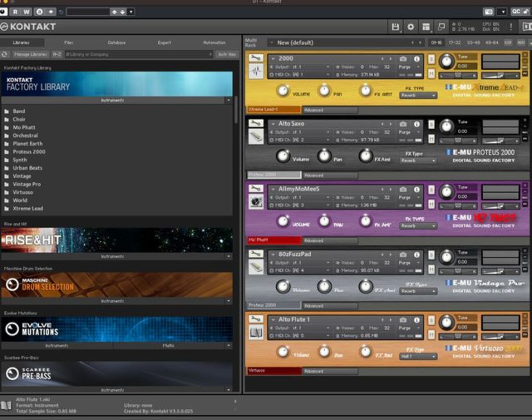Open the Purge dropdown of 2000 instrument
The image size is (532, 420).
tap(410, 67)
